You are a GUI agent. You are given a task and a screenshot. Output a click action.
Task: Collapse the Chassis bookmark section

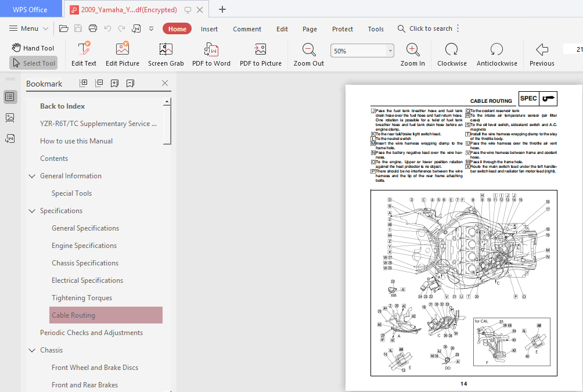pos(32,350)
